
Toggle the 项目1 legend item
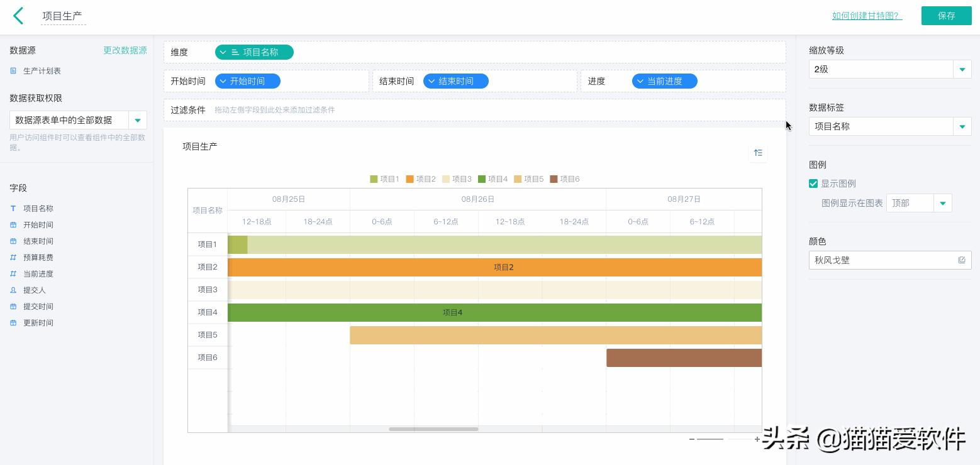pyautogui.click(x=385, y=179)
